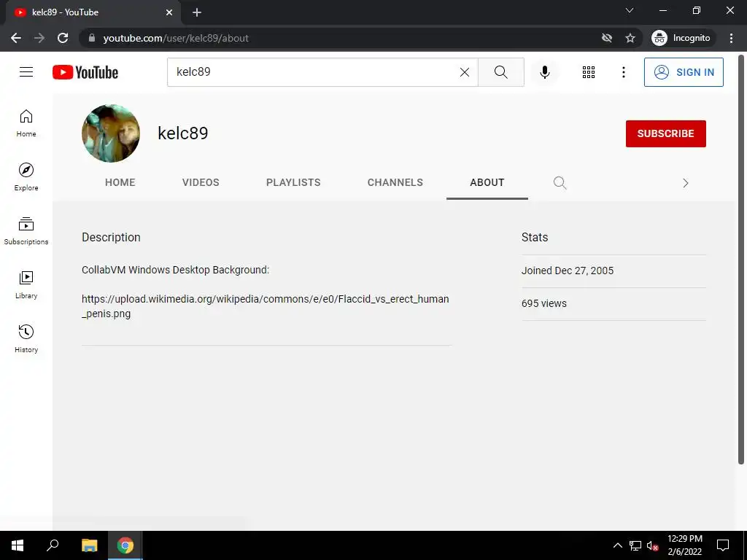Go back with the browser back arrow

tap(16, 38)
